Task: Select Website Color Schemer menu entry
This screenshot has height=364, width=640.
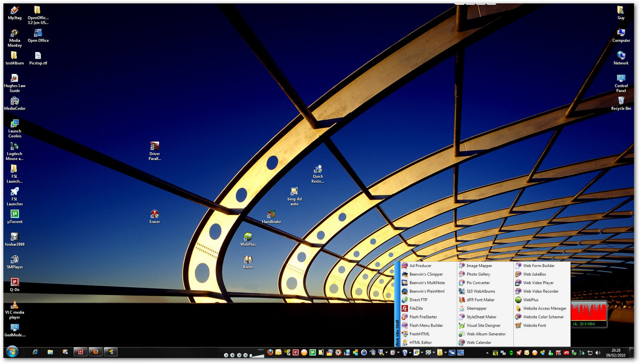Action: [543, 317]
